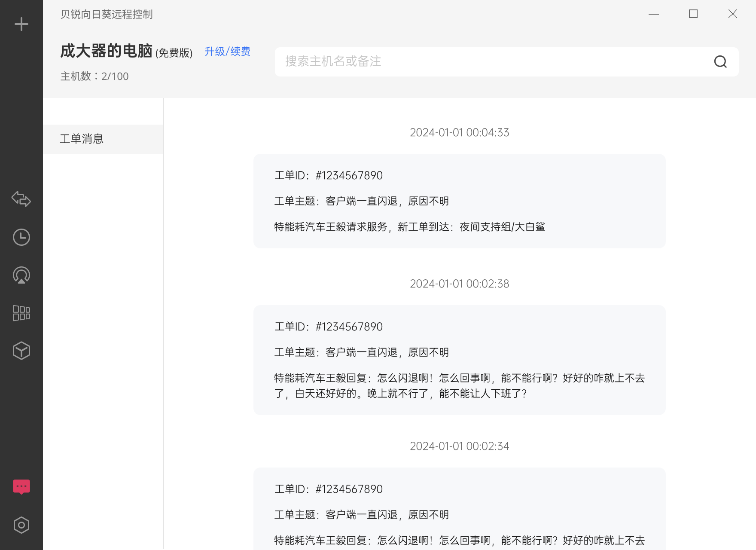Click the plus add icon in the sidebar

click(x=21, y=24)
